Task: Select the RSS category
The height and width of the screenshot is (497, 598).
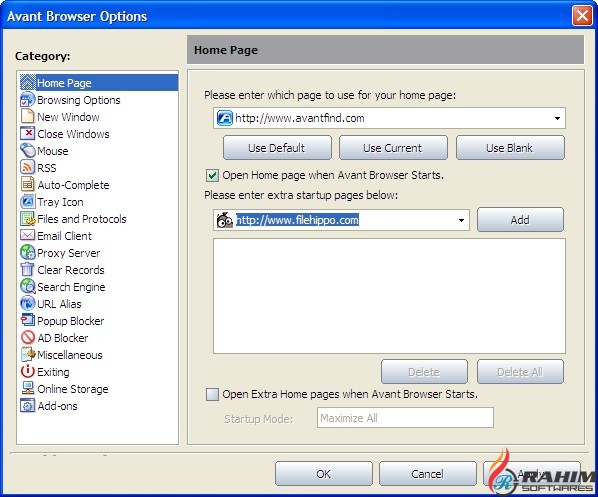Action: point(47,168)
